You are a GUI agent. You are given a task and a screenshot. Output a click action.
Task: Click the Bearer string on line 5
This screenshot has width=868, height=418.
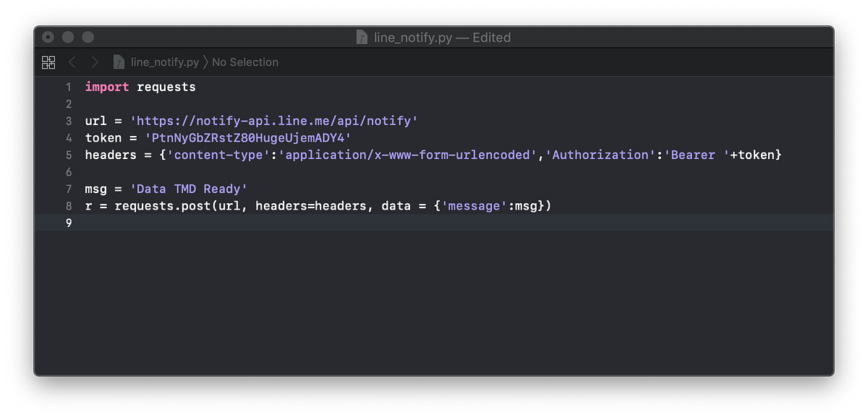pyautogui.click(x=692, y=154)
